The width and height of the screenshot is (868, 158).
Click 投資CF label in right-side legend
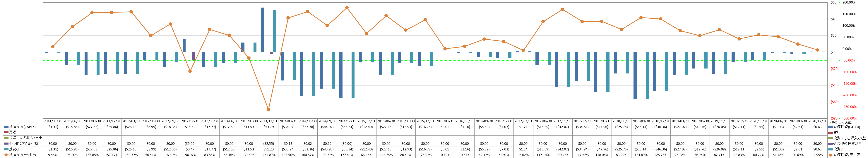point(839,149)
